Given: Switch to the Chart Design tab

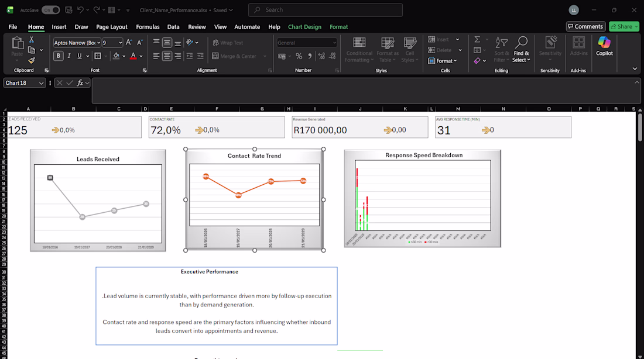Looking at the screenshot, I should [305, 27].
